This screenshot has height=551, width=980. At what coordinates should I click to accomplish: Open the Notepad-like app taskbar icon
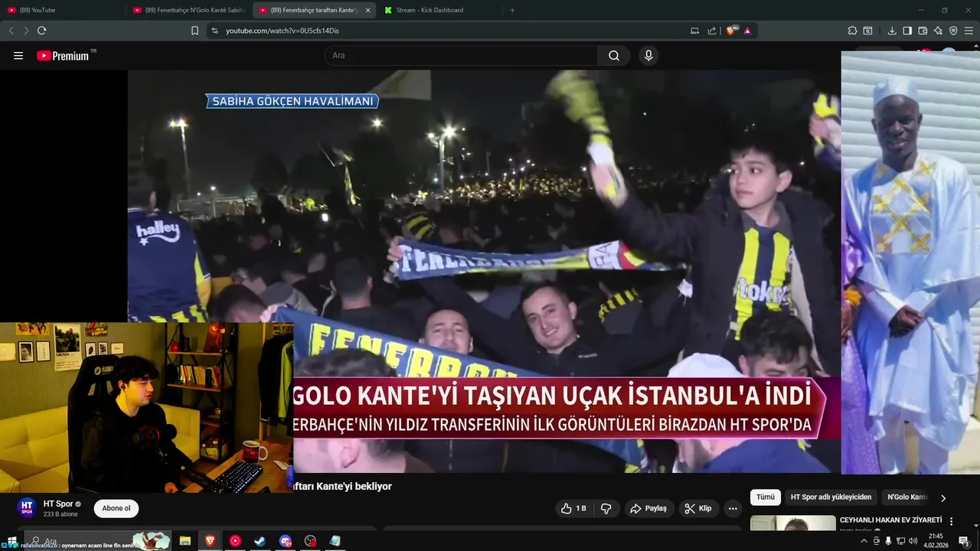tap(335, 541)
